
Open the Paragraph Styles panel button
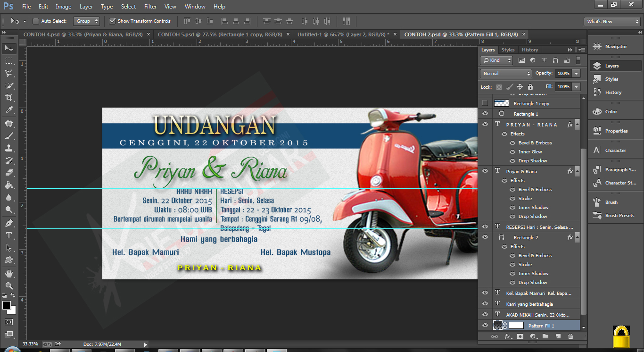click(615, 170)
